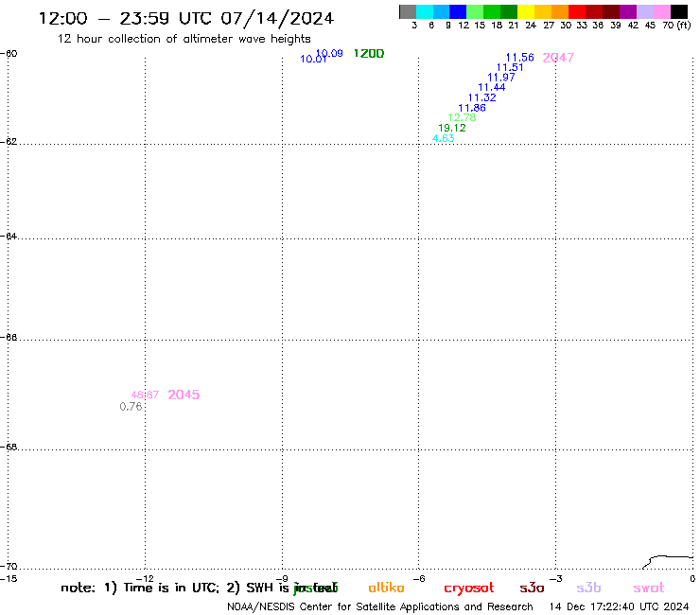Click the swot satellite legend label
Image resolution: width=700 pixels, height=615 pixels.
(649, 588)
